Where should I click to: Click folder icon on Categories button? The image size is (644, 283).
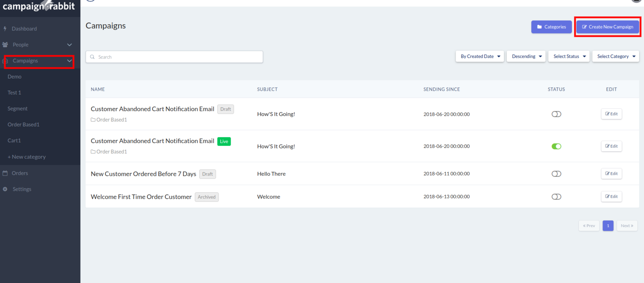[539, 27]
